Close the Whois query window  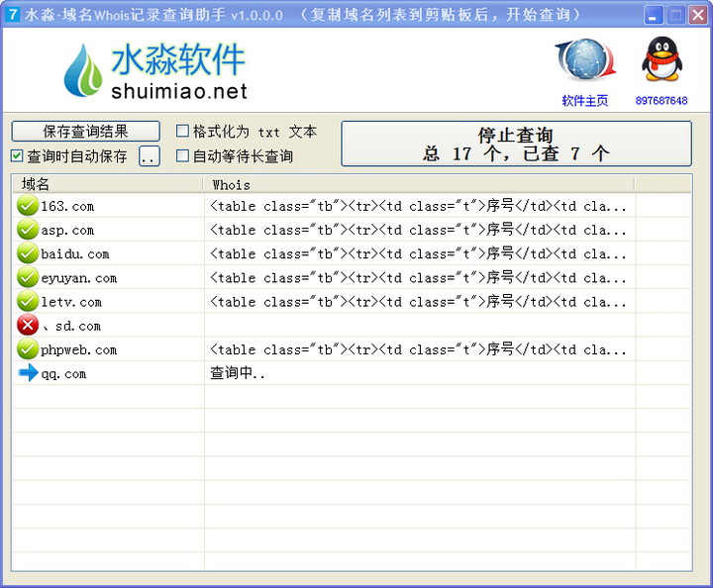(x=698, y=15)
